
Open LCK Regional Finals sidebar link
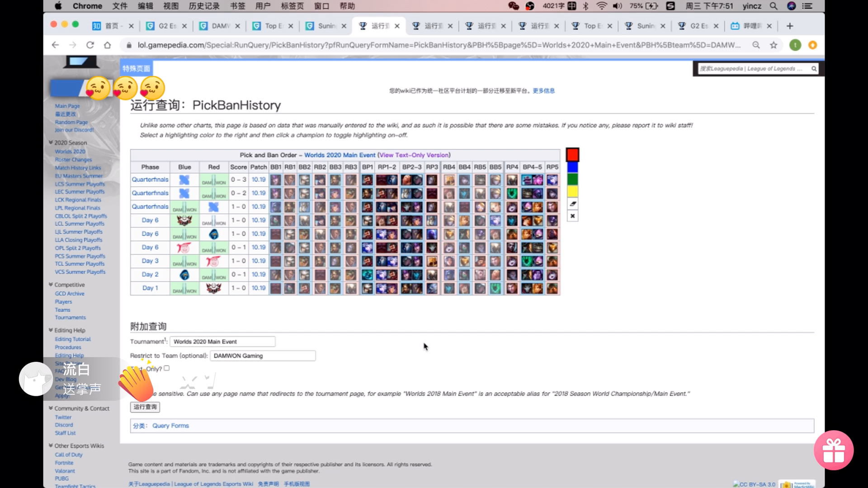78,200
